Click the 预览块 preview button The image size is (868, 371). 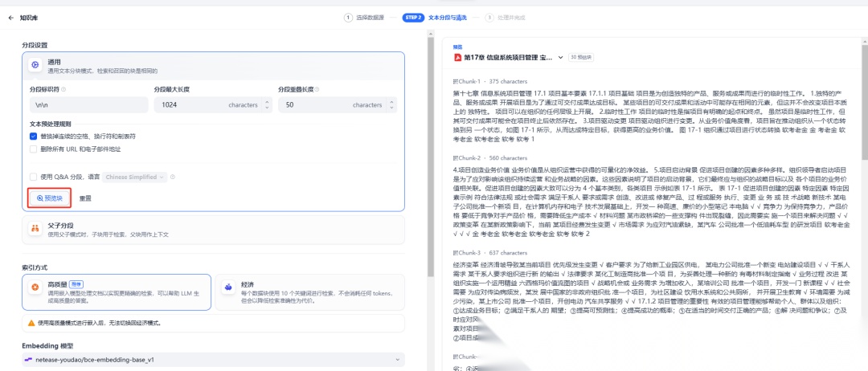click(50, 198)
